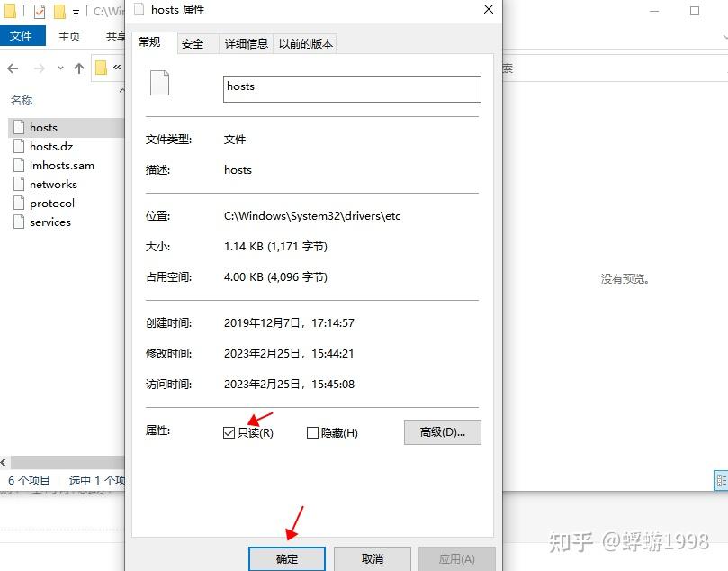The height and width of the screenshot is (571, 728).
Task: Cancel the dialog via 取消
Action: [x=373, y=558]
